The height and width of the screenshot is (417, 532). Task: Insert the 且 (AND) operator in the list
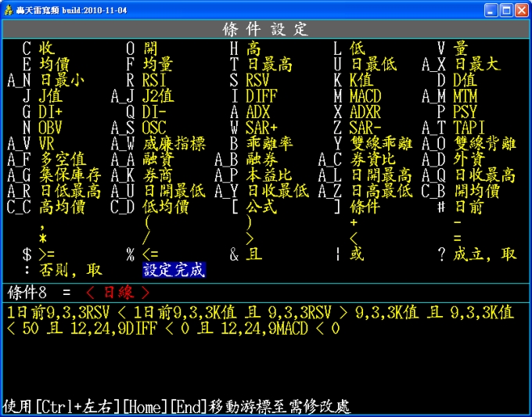(253, 254)
